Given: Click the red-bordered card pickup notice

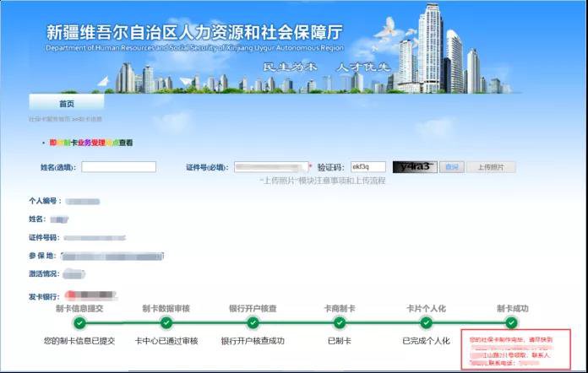Looking at the screenshot, I should pos(514,349).
